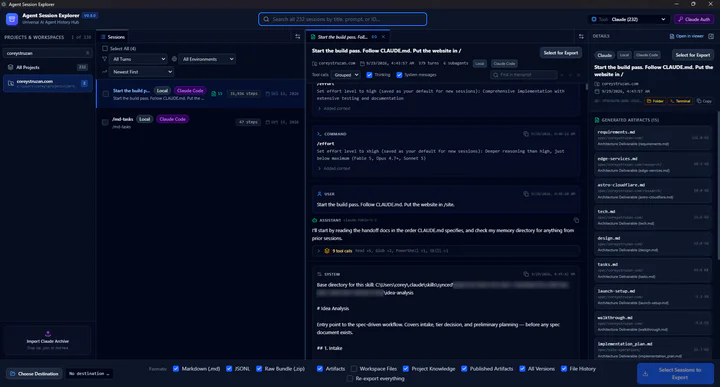Select All Projects in the sidebar
This screenshot has width=720, height=387.
48,67
